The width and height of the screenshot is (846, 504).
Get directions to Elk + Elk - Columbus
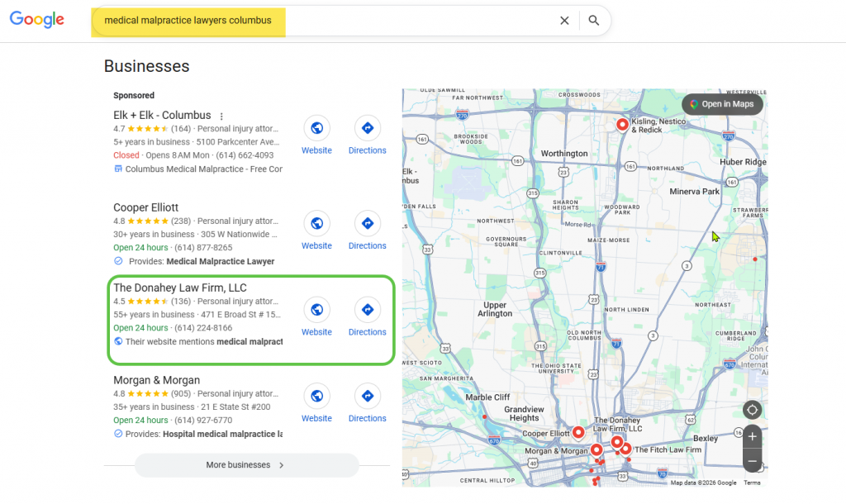(x=367, y=128)
